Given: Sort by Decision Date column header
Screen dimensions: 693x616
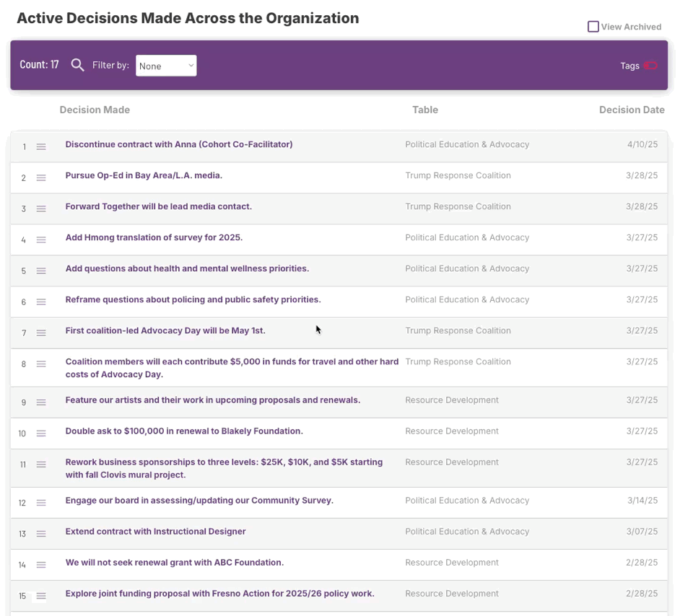Looking at the screenshot, I should click(632, 110).
